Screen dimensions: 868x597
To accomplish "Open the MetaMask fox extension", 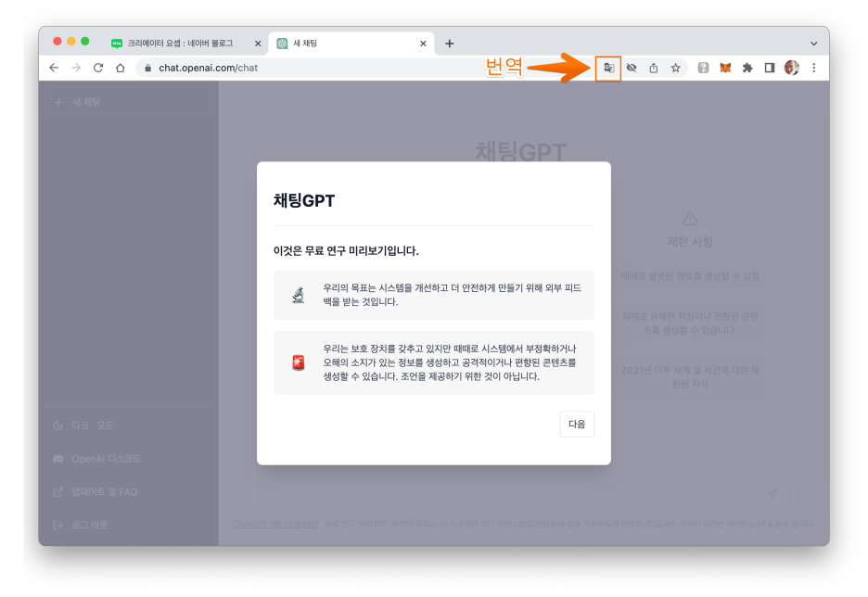I will point(725,68).
